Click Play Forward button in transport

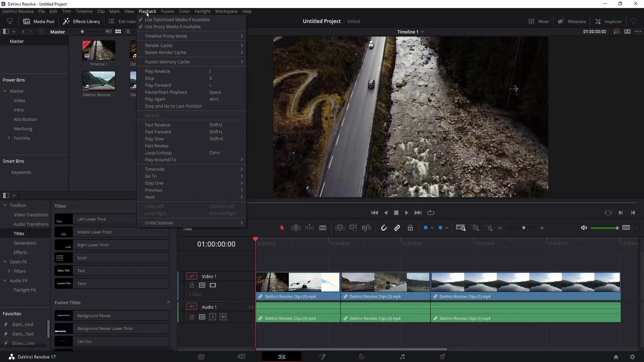pos(407,212)
